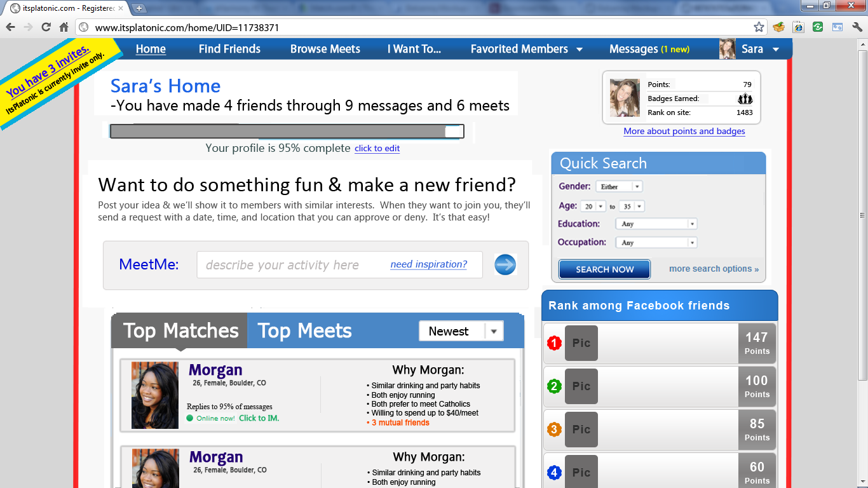Bookmark page with the star icon
The image size is (868, 488).
click(x=759, y=27)
